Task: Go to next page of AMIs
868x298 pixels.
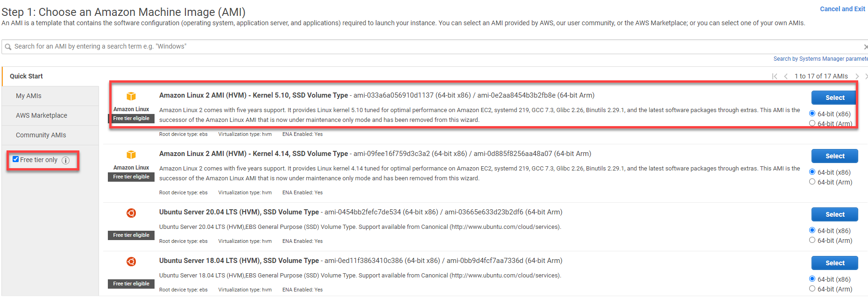Action: [857, 76]
